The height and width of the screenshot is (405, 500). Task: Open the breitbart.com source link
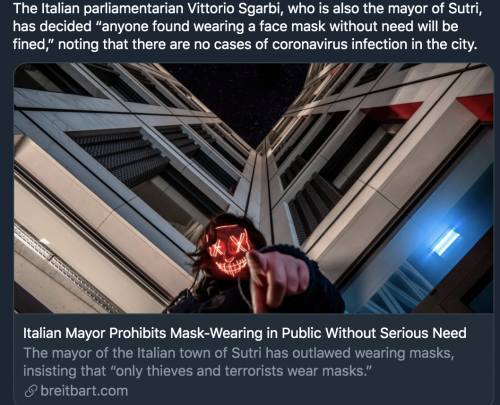tap(84, 391)
